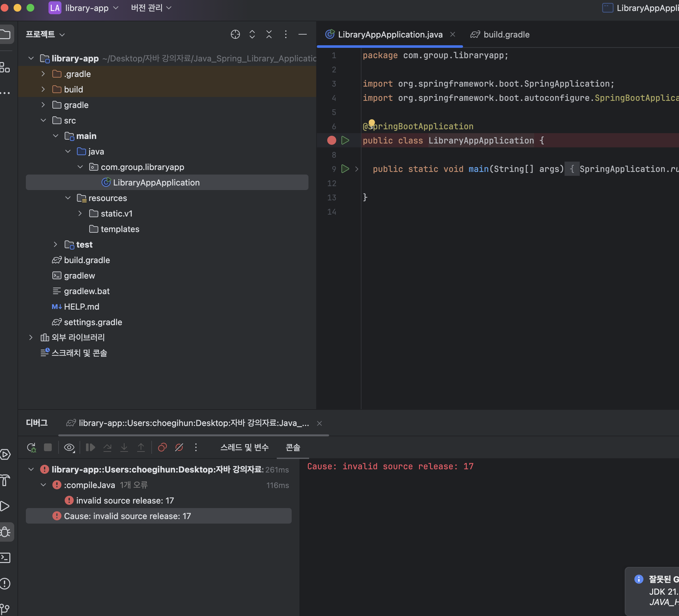
Task: Open run configuration LibraryAppAppli selector
Action: (640, 8)
